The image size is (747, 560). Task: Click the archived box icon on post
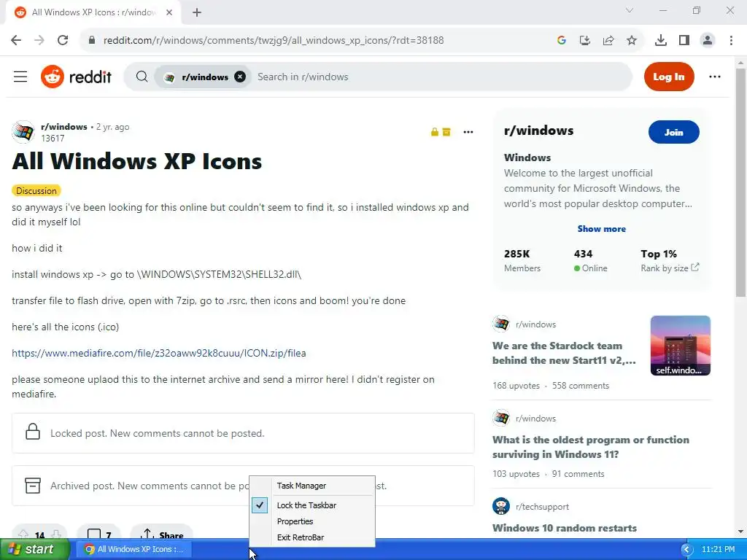[x=446, y=132]
